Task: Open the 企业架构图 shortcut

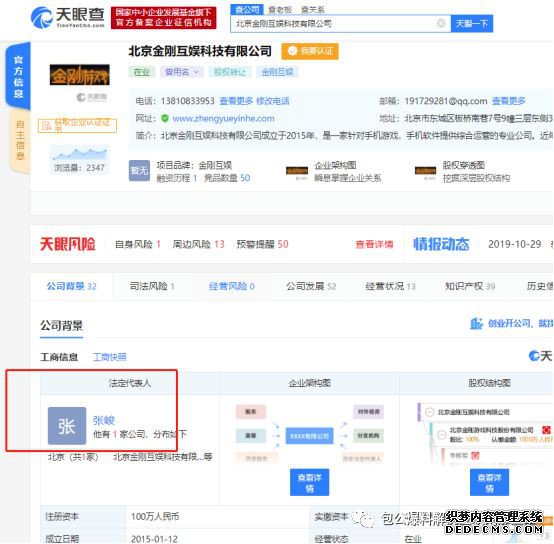Action: pyautogui.click(x=335, y=171)
